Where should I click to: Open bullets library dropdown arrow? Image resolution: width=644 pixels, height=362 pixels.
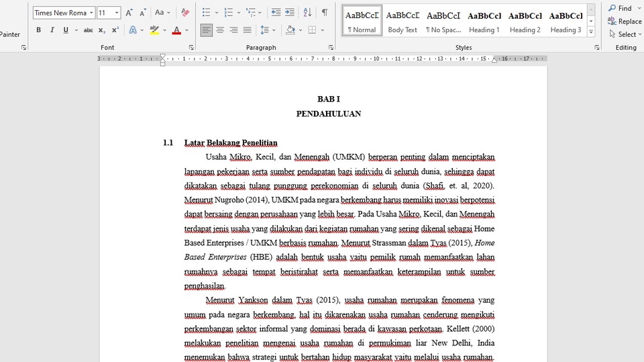click(217, 13)
